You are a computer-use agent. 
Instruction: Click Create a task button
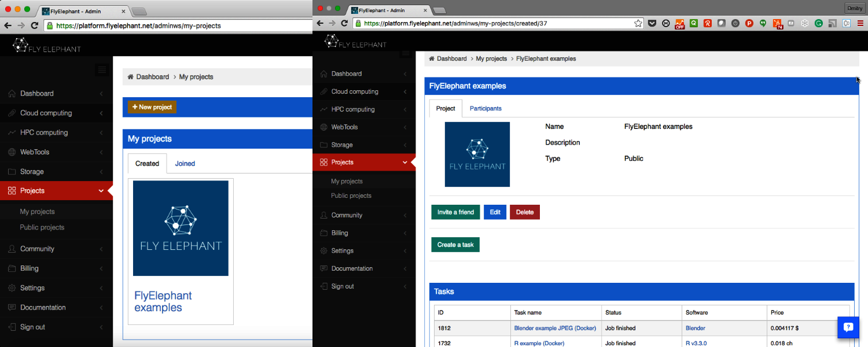click(455, 245)
